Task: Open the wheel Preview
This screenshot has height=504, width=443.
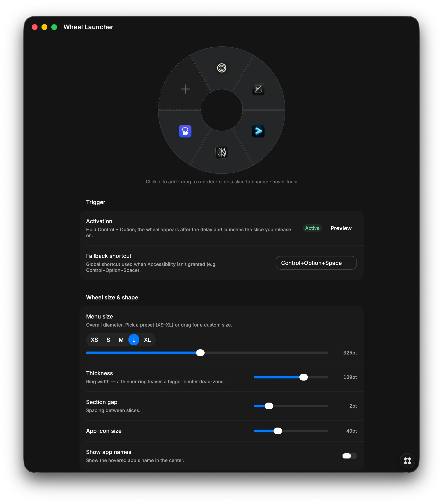Action: (x=341, y=228)
